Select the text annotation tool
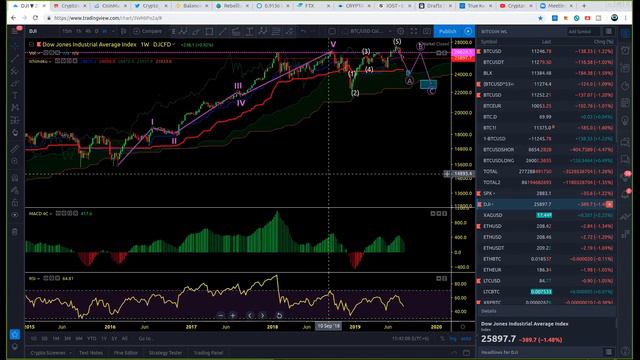The image size is (640, 360). click(15, 96)
